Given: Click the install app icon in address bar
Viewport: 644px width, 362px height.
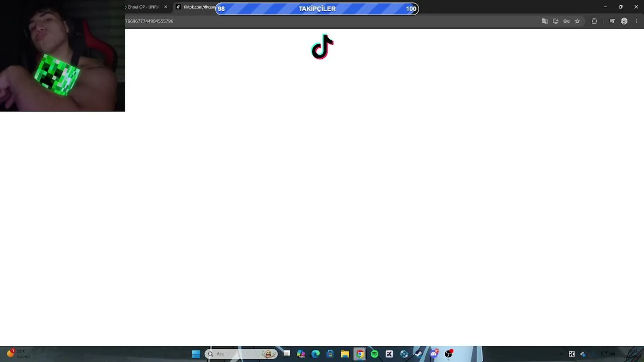Looking at the screenshot, I should (x=555, y=21).
